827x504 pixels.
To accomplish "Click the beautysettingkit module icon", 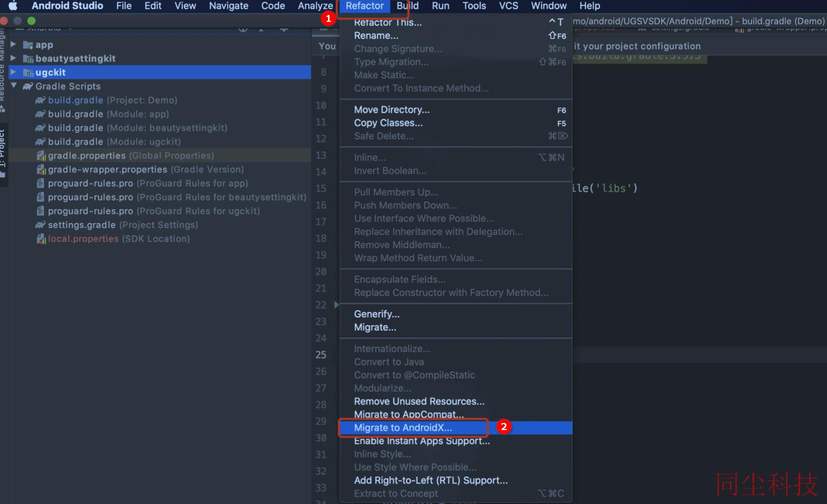I will [28, 59].
